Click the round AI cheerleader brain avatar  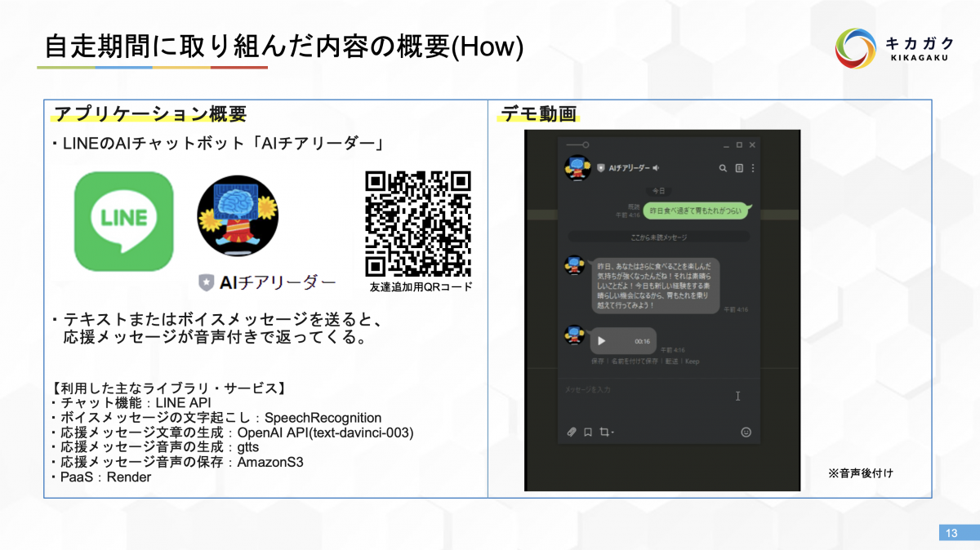pyautogui.click(x=238, y=215)
